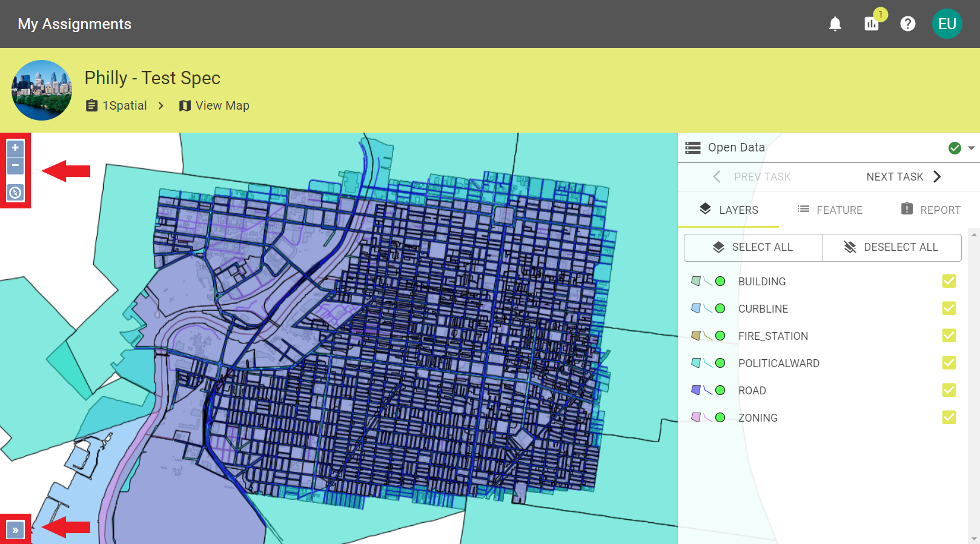This screenshot has height=544, width=980.
Task: Click the ROAD green point symbol
Action: click(x=720, y=390)
